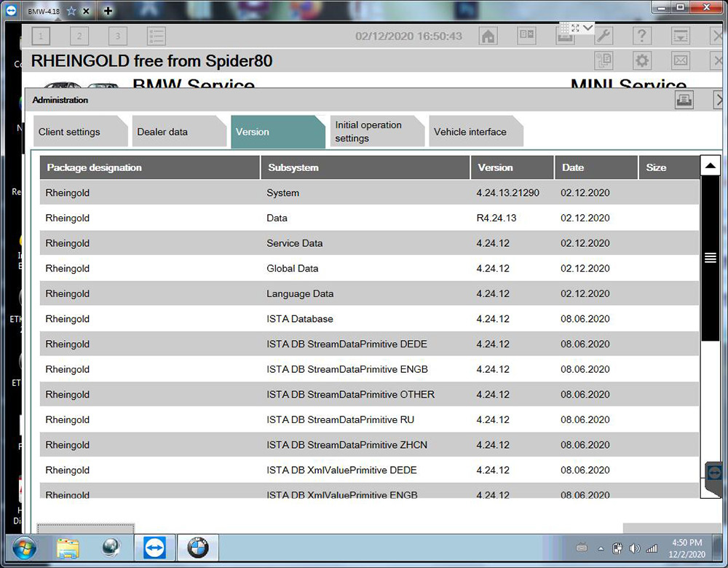Open ISTA help with the question mark icon
The height and width of the screenshot is (568, 728).
(641, 35)
